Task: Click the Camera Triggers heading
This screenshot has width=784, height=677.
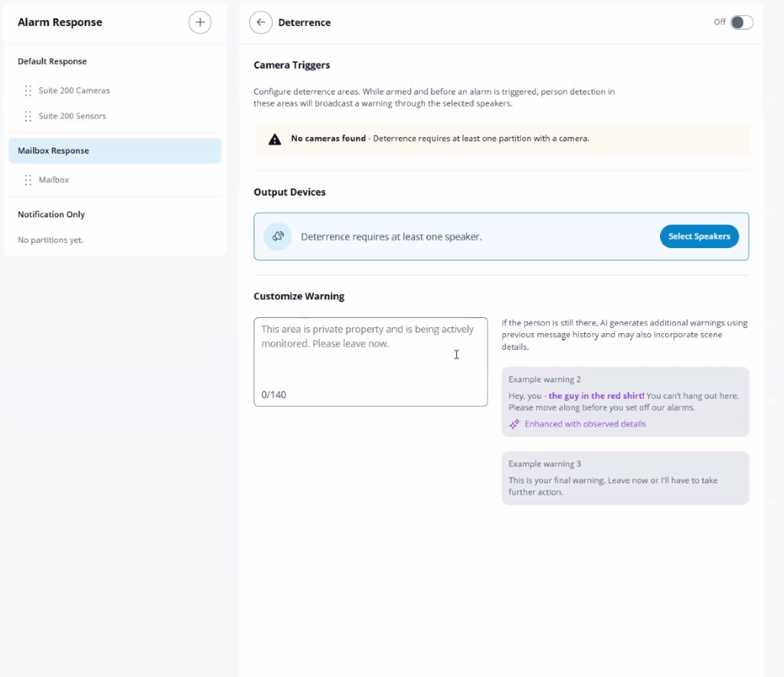Action: point(292,65)
